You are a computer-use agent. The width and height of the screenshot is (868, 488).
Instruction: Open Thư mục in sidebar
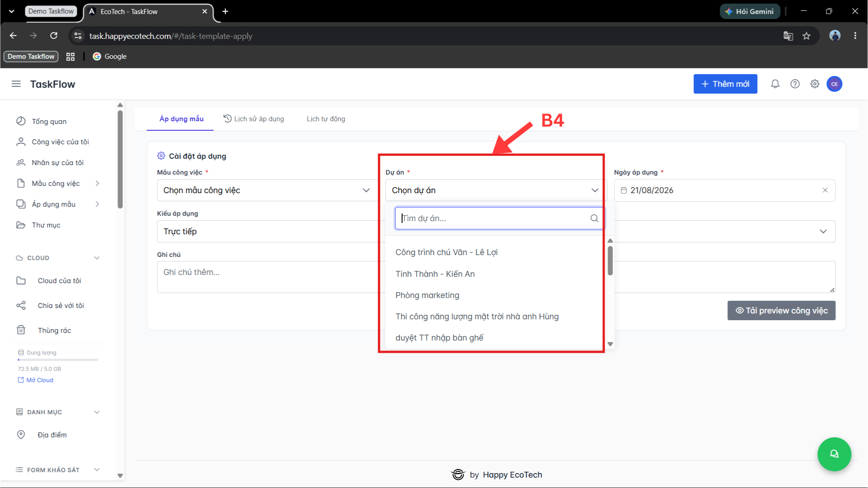tap(46, 225)
